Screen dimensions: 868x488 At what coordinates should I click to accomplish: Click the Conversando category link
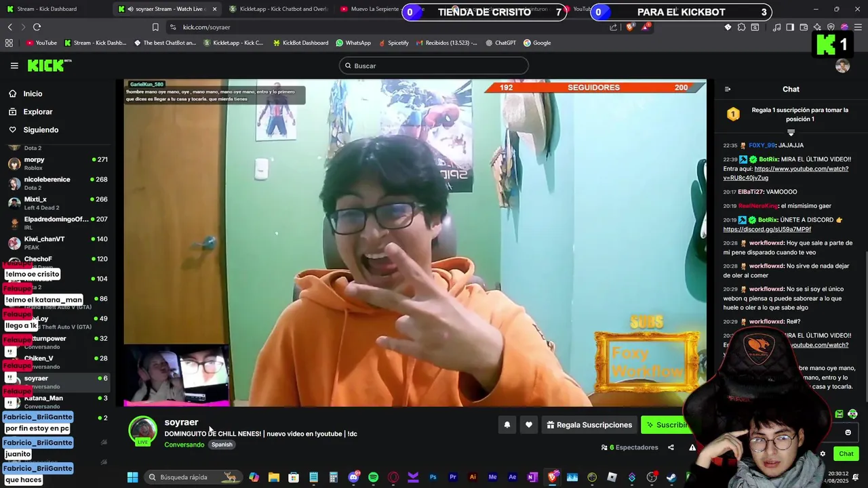(184, 445)
